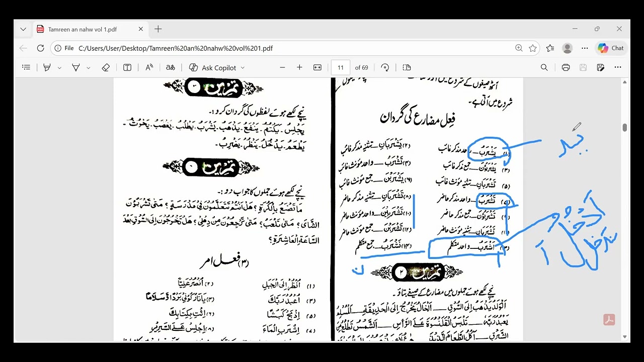The image size is (644, 362).
Task: Zoom in with the plus button
Action: 299,67
